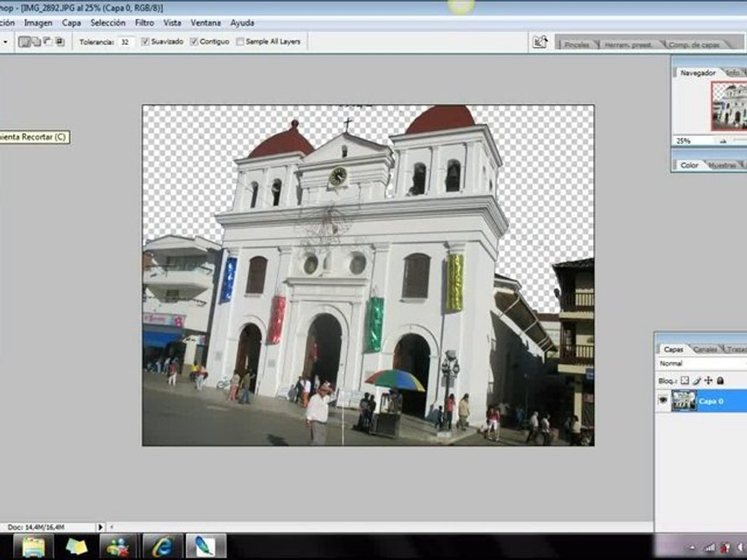Screen dimensions: 747x560
Task: Select the New selection mode icon
Action: [x=24, y=42]
